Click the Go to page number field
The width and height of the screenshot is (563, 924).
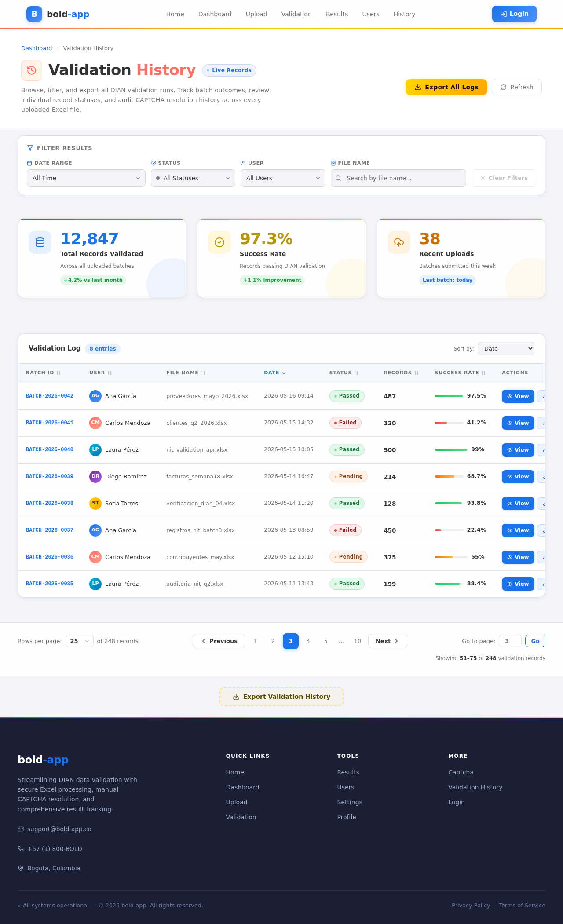coord(510,641)
